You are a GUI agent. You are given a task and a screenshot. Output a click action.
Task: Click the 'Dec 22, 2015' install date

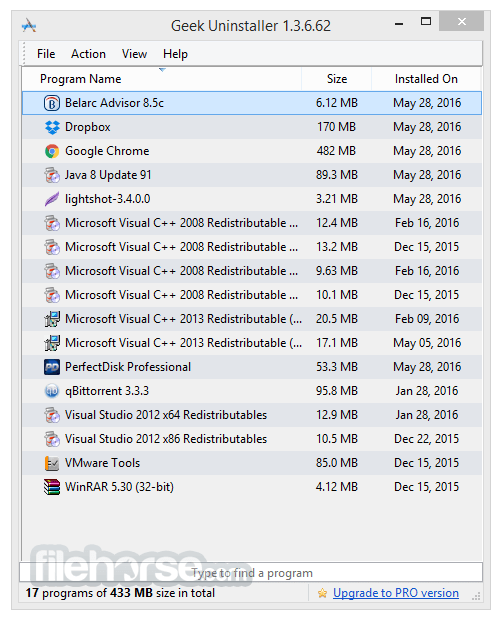coord(427,439)
